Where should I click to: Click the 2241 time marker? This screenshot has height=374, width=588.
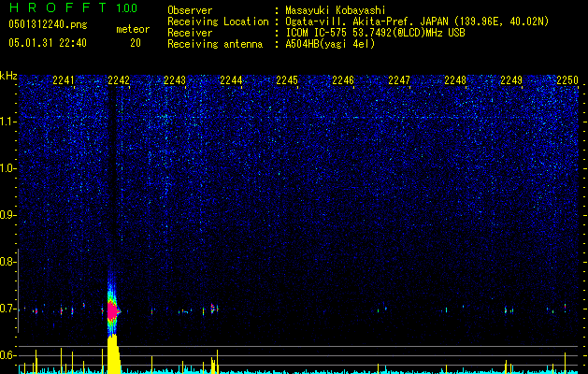pyautogui.click(x=64, y=80)
